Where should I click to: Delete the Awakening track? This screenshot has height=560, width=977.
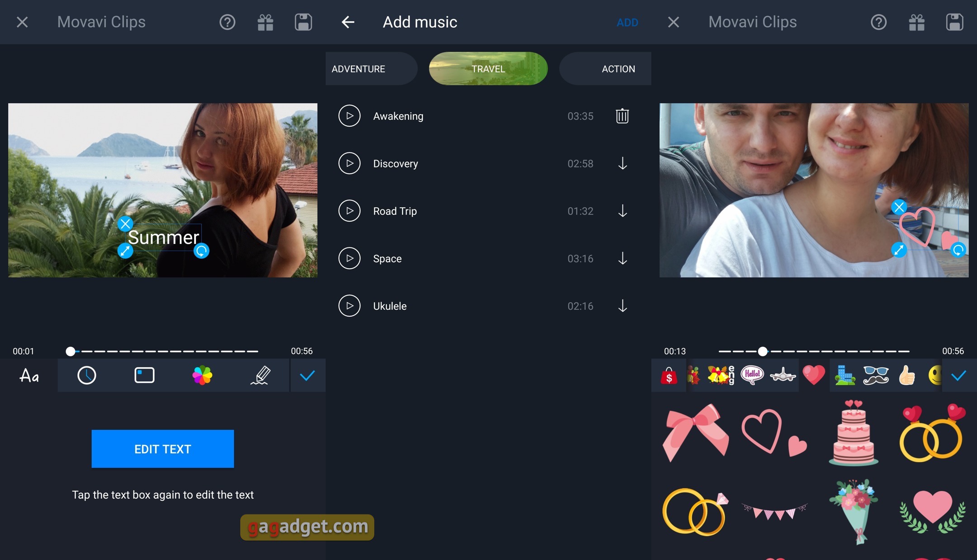pyautogui.click(x=621, y=116)
